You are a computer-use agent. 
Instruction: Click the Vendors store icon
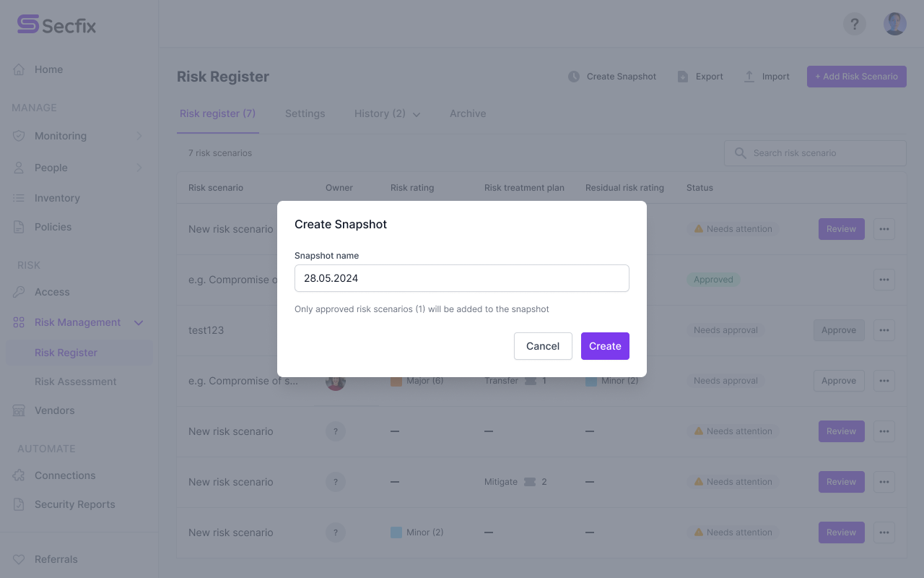point(19,410)
